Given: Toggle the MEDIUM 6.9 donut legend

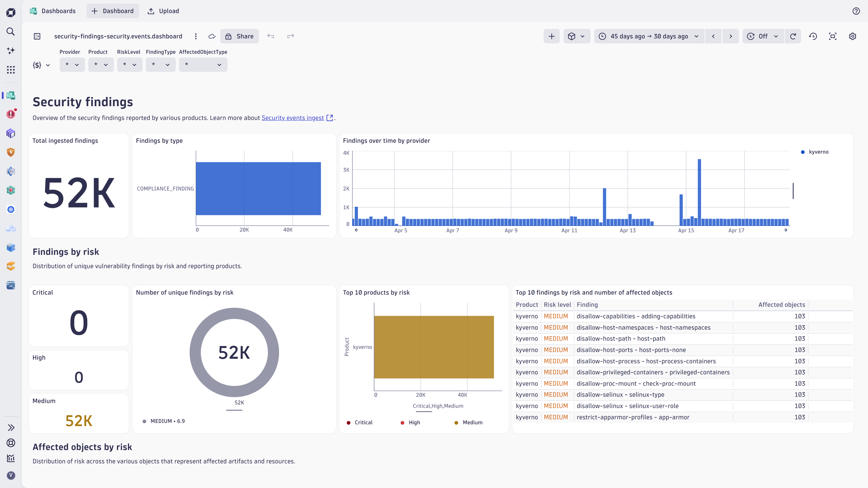Looking at the screenshot, I should click(x=163, y=421).
